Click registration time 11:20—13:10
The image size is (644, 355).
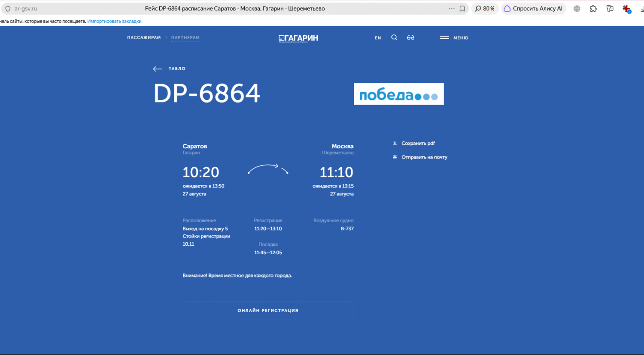[x=268, y=229]
